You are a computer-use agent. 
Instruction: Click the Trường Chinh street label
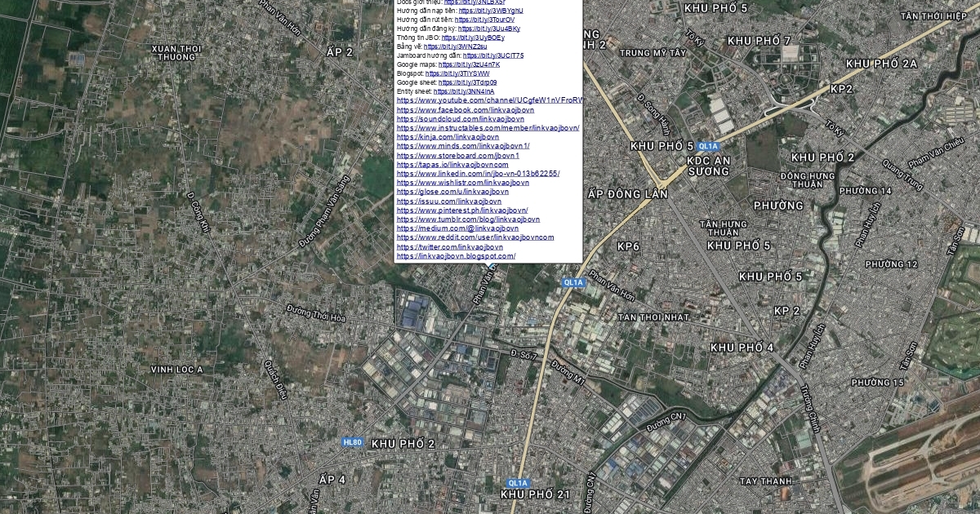coord(809,409)
